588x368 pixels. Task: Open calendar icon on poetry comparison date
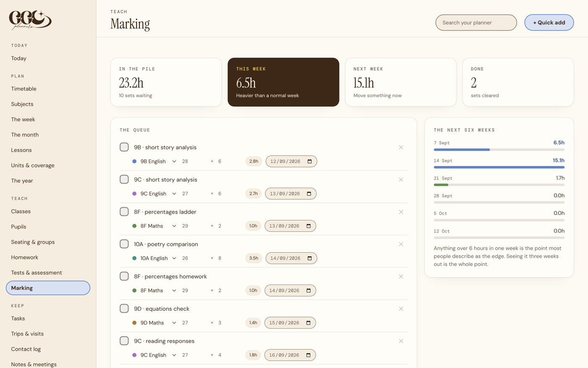(310, 258)
